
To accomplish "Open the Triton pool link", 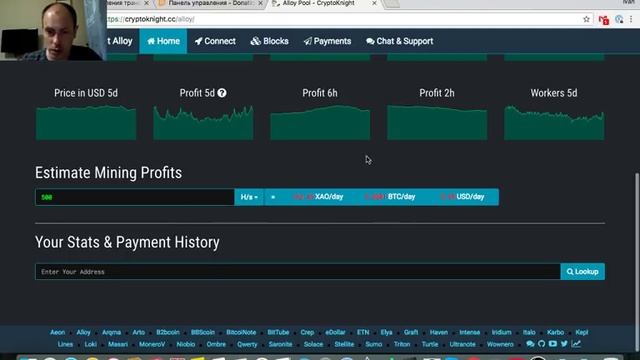I will (x=402, y=344).
